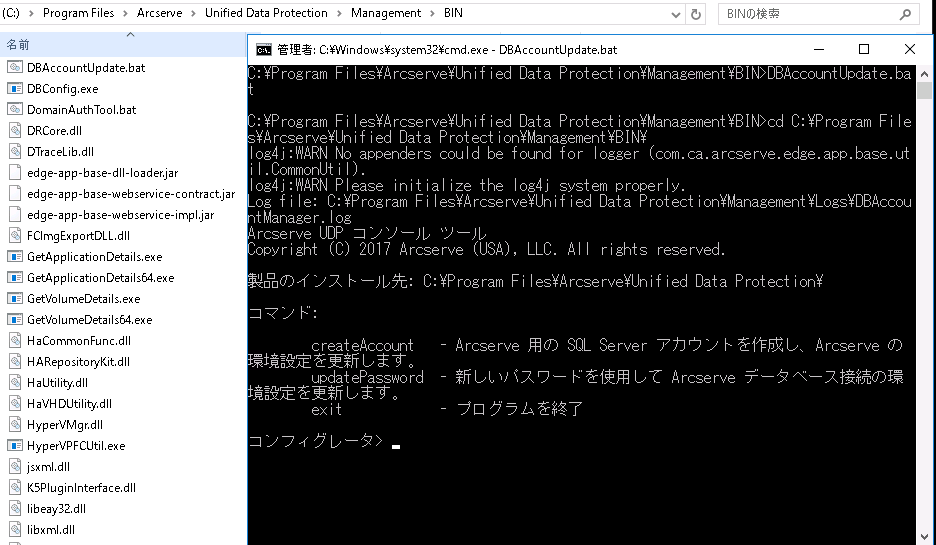
Task: Refresh the BIN folder view
Action: click(695, 14)
